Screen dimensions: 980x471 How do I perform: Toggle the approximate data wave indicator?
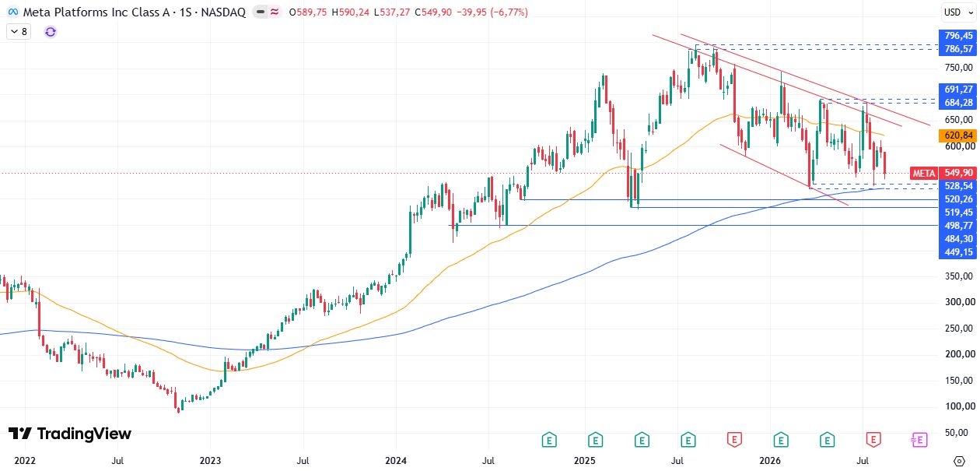pyautogui.click(x=275, y=12)
